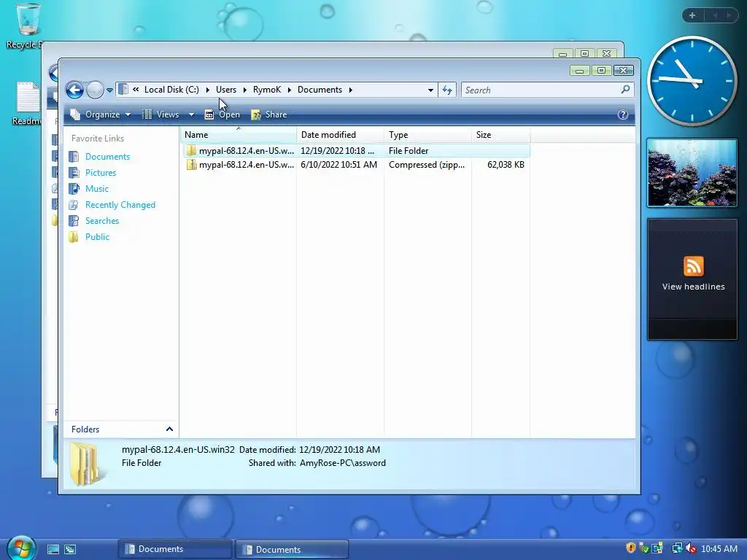Click Show Desktop quick launch icon
The width and height of the screenshot is (747, 560).
click(x=53, y=550)
